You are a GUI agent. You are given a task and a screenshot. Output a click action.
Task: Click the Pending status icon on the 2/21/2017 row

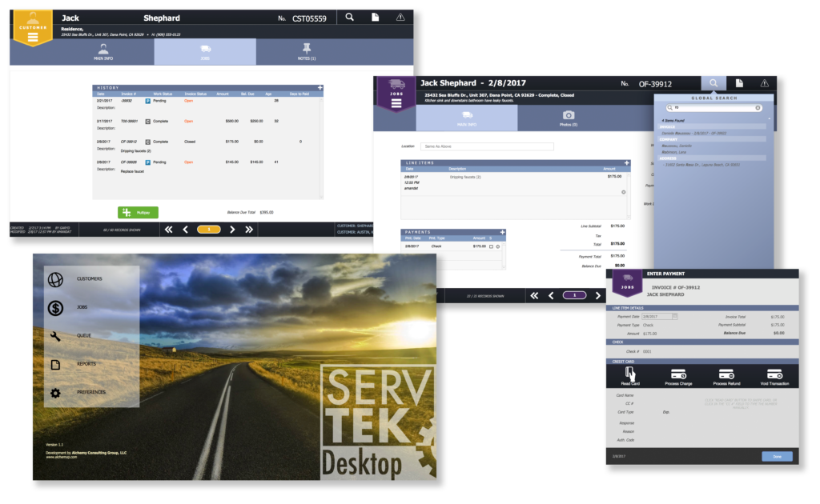click(x=147, y=101)
